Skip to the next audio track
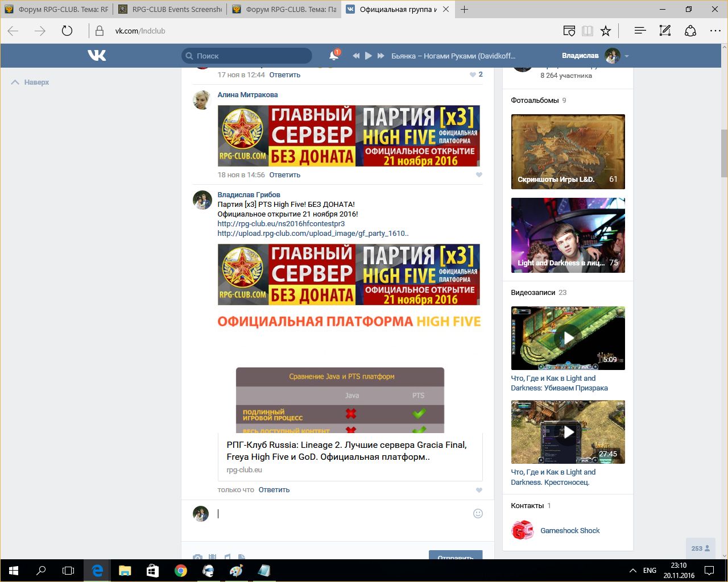 tap(381, 56)
